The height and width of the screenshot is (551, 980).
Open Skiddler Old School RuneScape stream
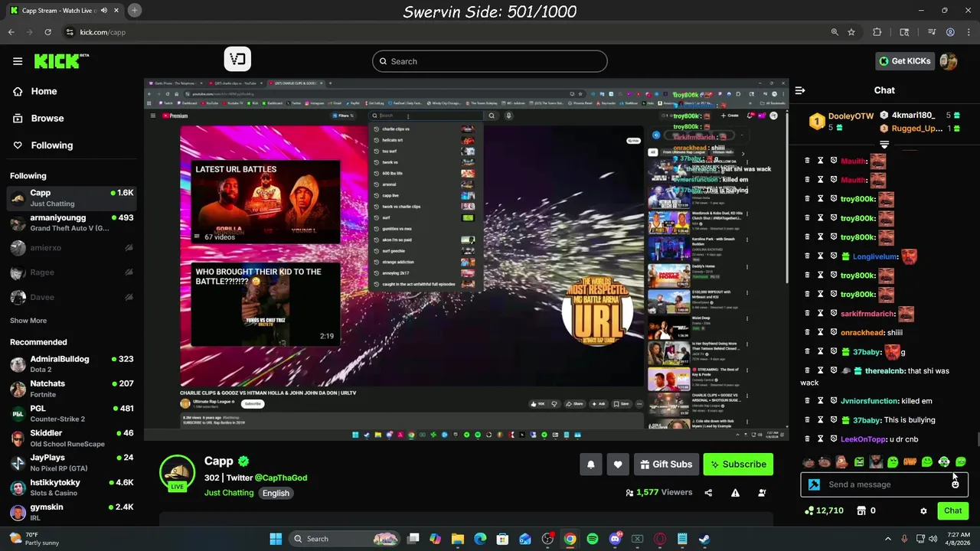point(71,438)
